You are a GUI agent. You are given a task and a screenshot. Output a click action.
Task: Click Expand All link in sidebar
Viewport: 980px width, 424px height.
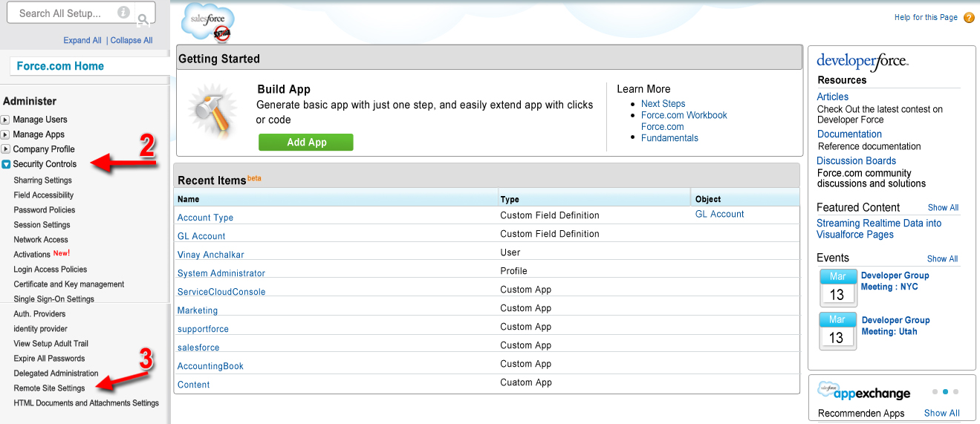pos(82,41)
